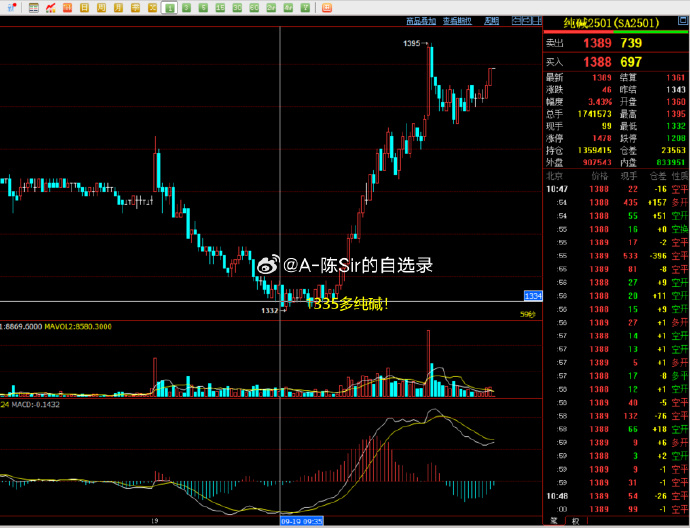The width and height of the screenshot is (690, 528).
Task: Select the monthly (月) K-line period icon
Action: tap(119, 8)
